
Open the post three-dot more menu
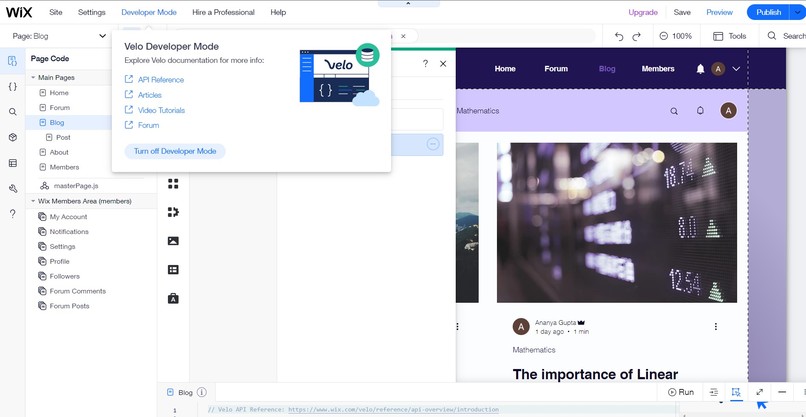pos(716,327)
